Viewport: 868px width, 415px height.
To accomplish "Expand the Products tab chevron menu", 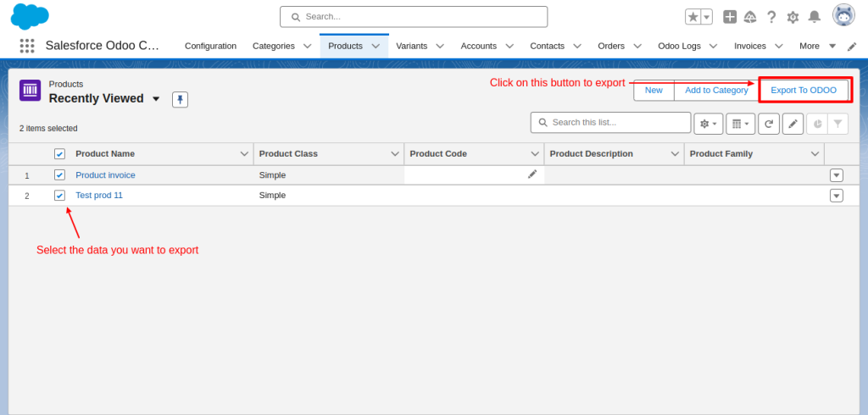I will point(376,46).
